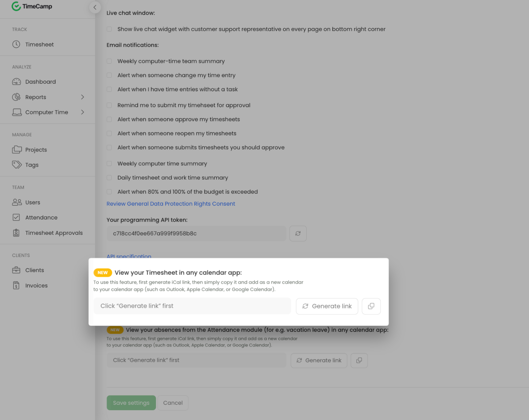Click the API token text field

click(196, 233)
